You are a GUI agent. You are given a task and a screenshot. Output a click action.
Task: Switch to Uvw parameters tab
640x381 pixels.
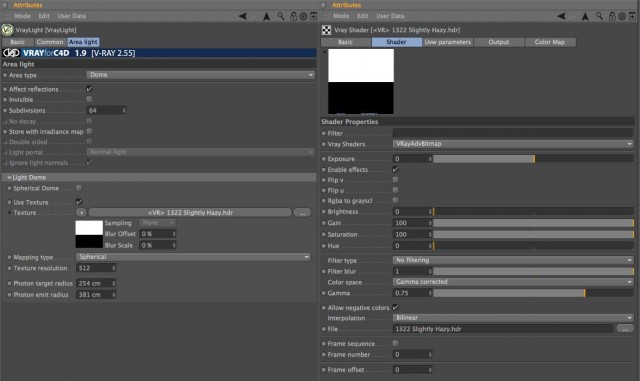(x=448, y=42)
